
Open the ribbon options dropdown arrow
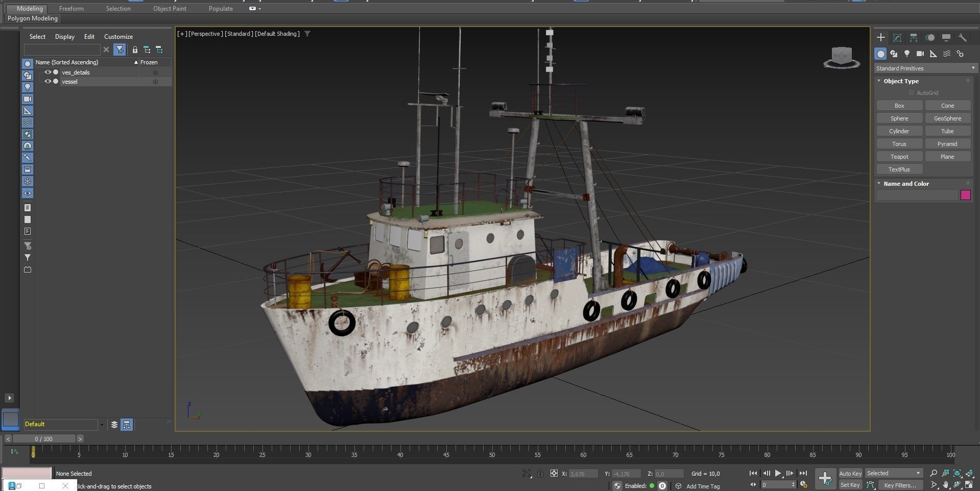[259, 9]
